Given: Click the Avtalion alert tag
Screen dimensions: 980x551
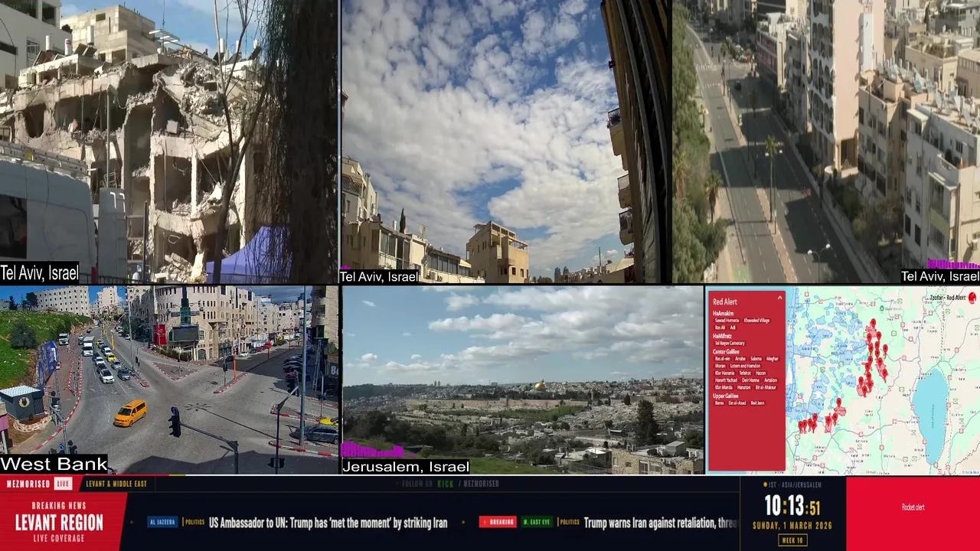Looking at the screenshot, I should coord(771,380).
